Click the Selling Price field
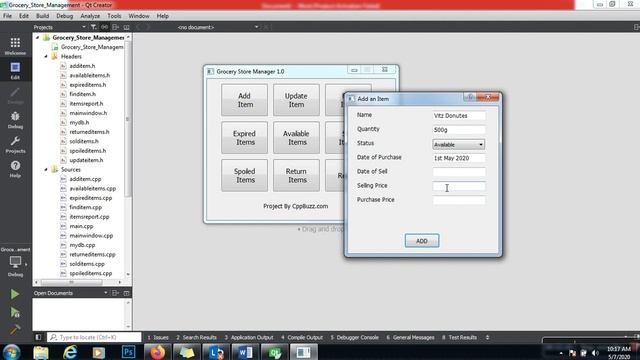 click(459, 186)
